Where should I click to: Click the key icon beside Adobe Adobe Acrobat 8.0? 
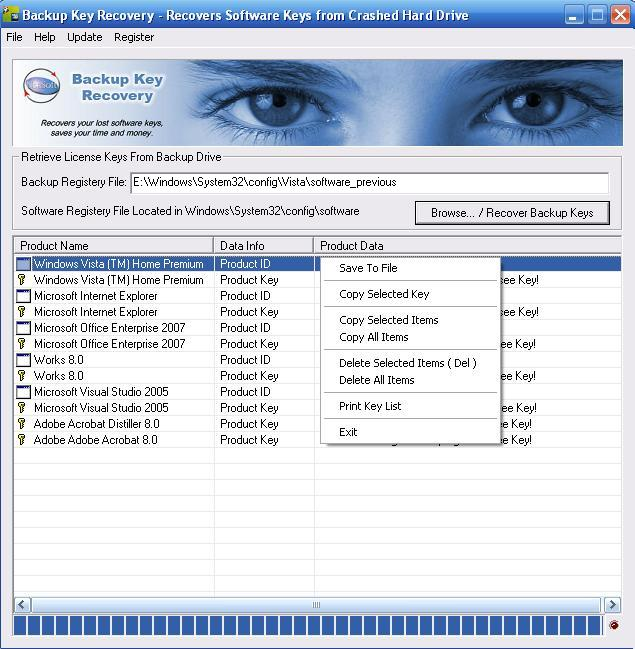click(22, 440)
